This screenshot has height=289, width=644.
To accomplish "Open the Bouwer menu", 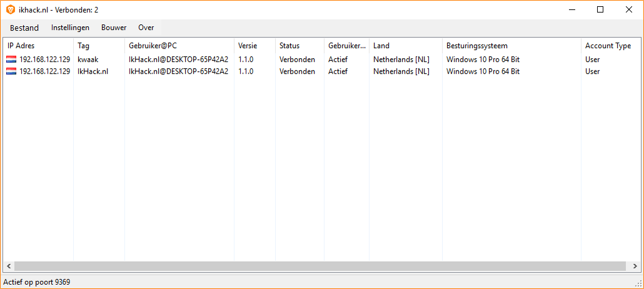I will pyautogui.click(x=114, y=28).
